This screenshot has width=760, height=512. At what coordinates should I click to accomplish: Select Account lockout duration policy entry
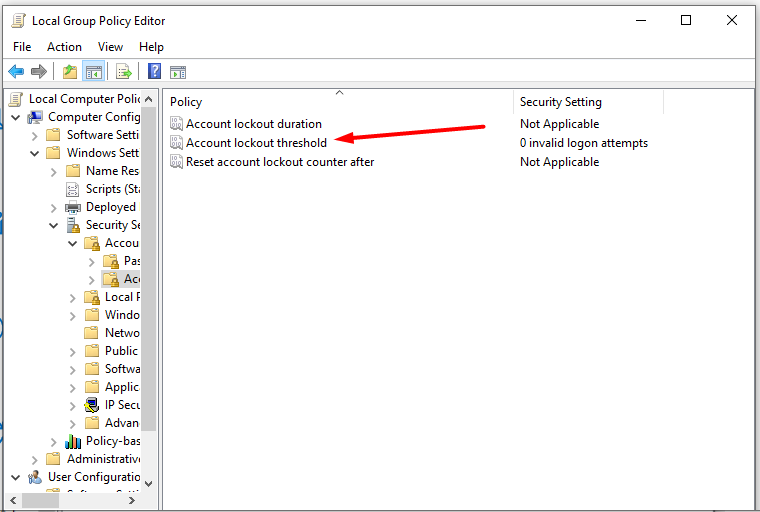pyautogui.click(x=253, y=124)
